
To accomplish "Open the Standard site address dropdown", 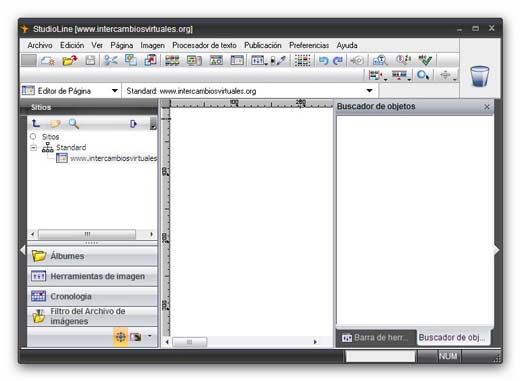I will point(369,91).
